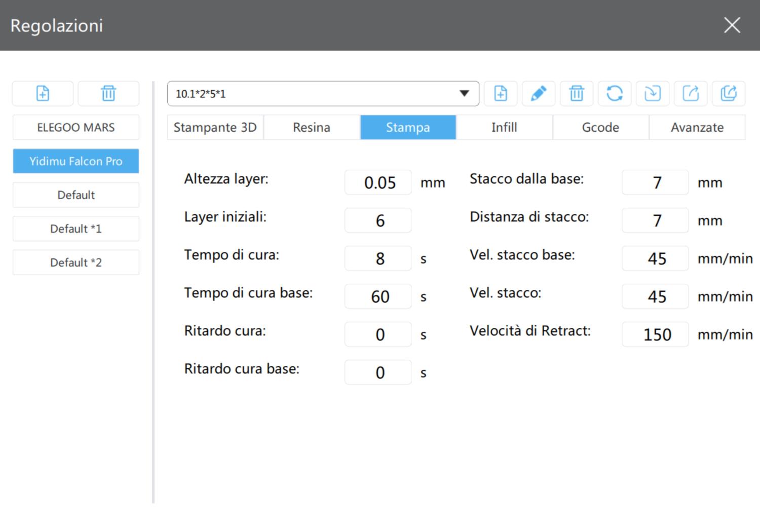760x532 pixels.
Task: Edit the Altezza layer value field
Action: click(378, 182)
